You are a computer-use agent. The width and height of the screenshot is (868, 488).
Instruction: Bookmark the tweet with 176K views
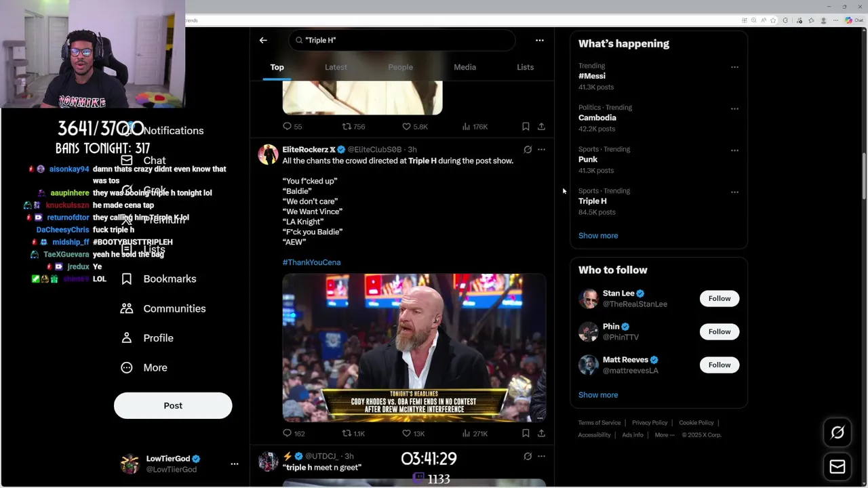(526, 127)
